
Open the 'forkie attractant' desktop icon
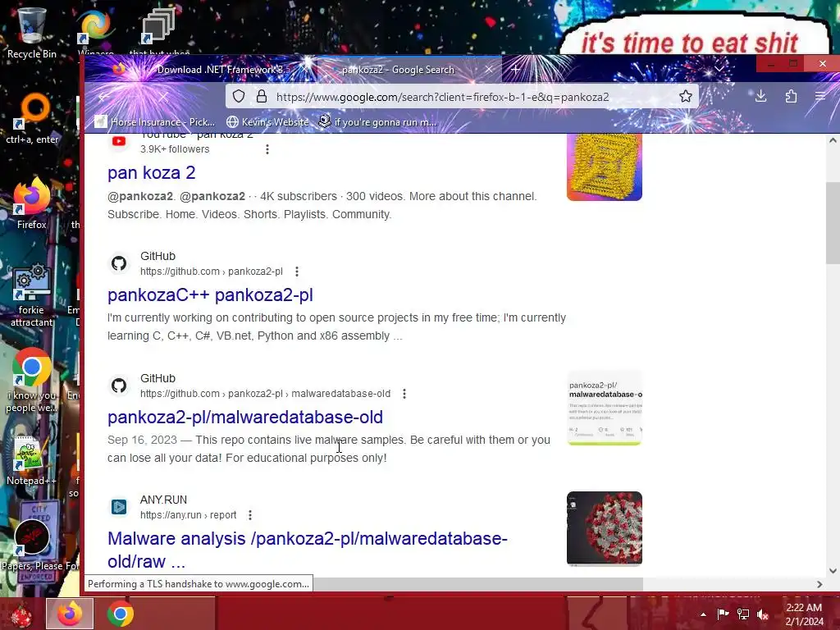click(x=31, y=294)
